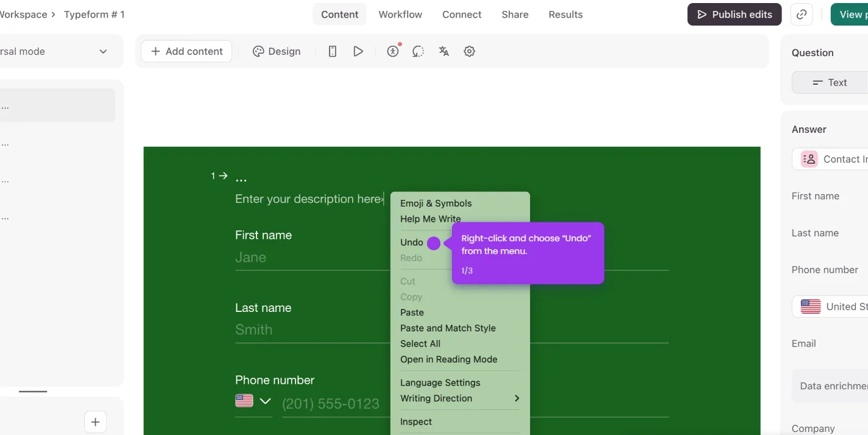Click the Design palette button

(277, 51)
